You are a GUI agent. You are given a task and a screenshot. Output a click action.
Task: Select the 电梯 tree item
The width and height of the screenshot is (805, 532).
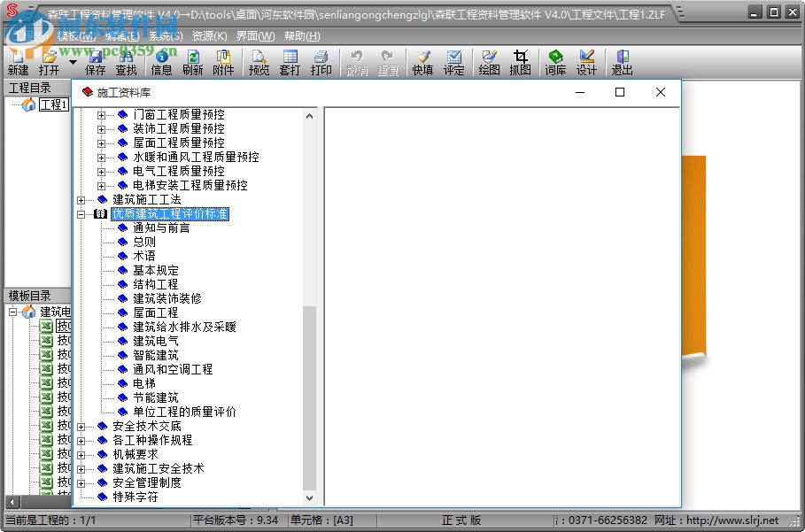(144, 384)
